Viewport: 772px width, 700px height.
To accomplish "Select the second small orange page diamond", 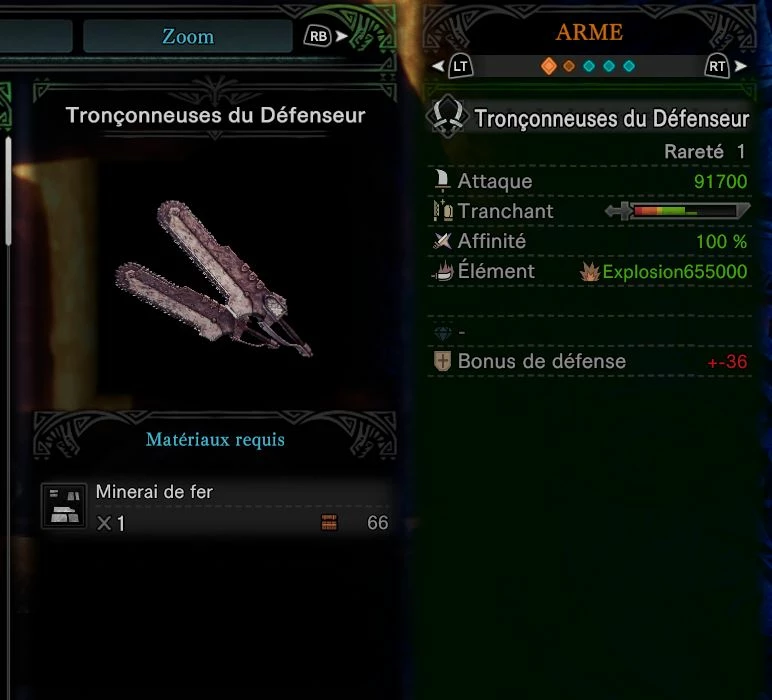I will click(569, 66).
